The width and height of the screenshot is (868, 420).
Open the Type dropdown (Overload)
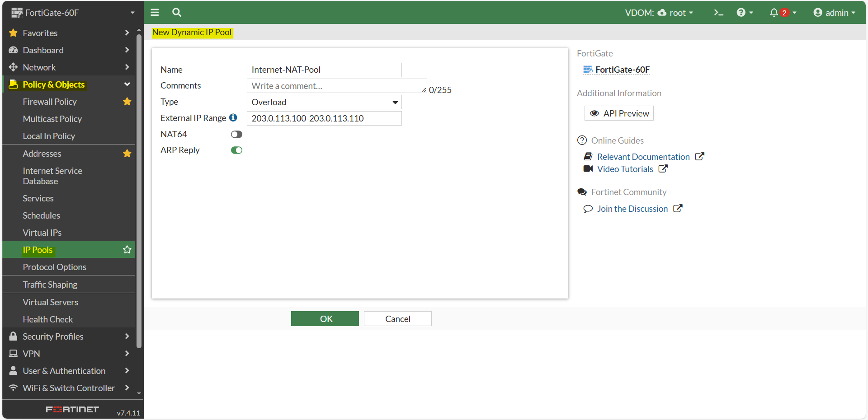324,102
